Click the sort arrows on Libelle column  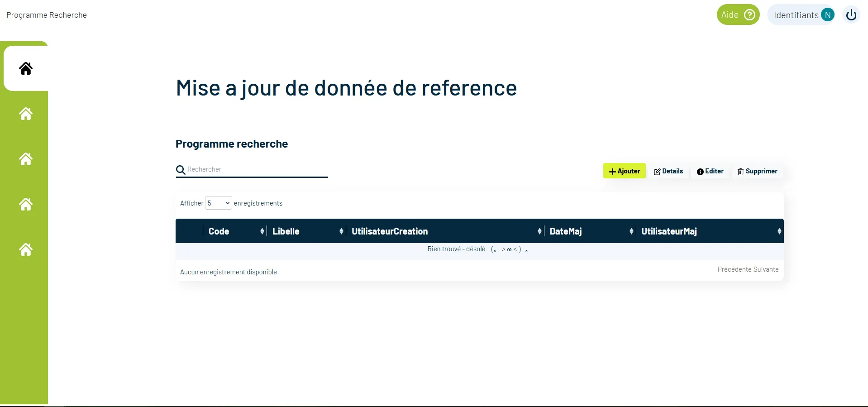pyautogui.click(x=341, y=231)
